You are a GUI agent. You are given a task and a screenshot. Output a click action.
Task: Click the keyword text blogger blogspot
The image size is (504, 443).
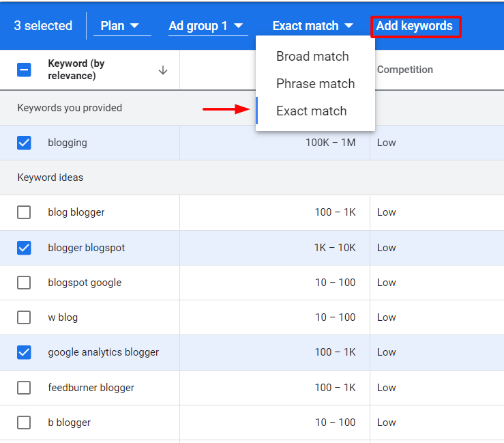pyautogui.click(x=86, y=248)
